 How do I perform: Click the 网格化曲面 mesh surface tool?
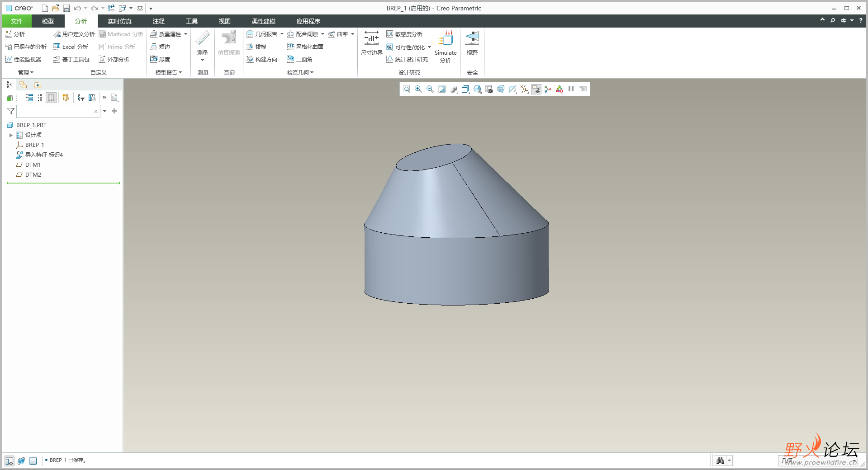point(305,47)
